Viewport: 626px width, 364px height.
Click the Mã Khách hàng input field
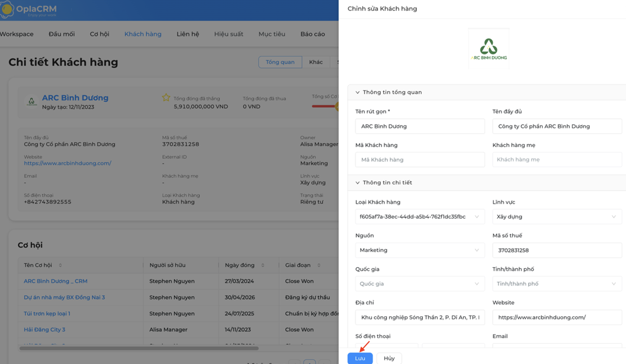(x=420, y=160)
